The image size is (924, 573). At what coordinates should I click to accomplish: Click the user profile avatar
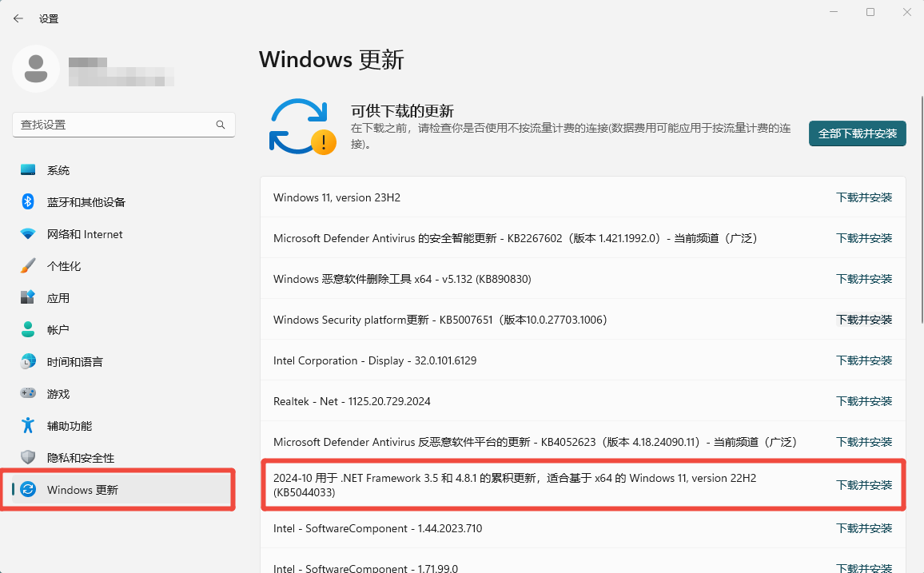pos(36,69)
